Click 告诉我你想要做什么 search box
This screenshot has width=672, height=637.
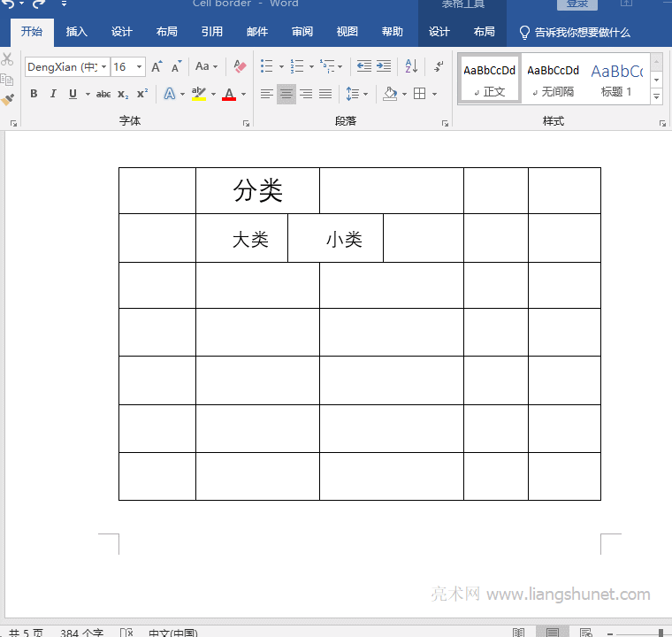click(x=582, y=32)
